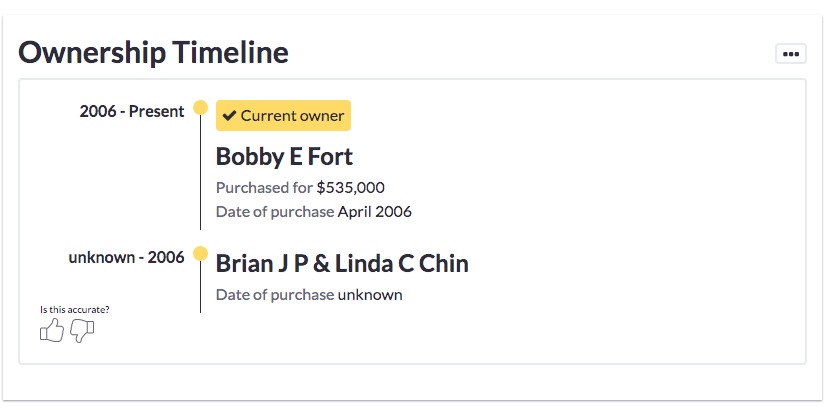The image size is (837, 411).
Task: Click the vertical timeline line under first dot
Action: tap(201, 172)
